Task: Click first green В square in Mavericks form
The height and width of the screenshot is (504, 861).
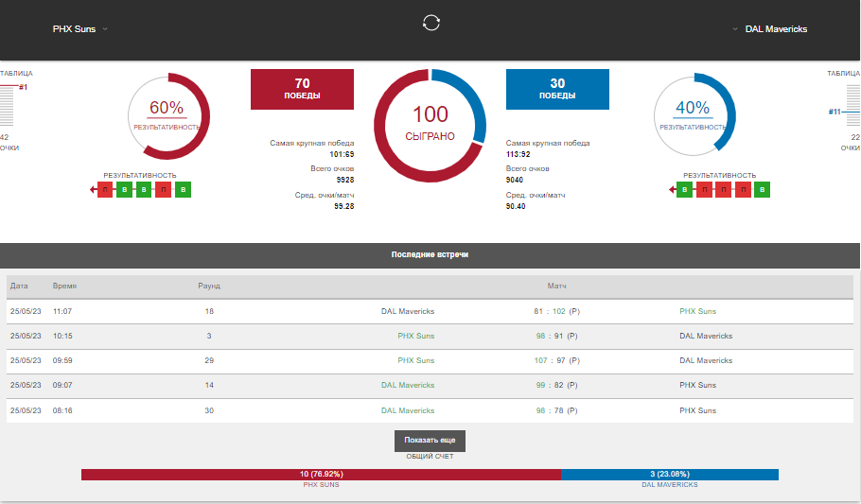Action: 683,190
